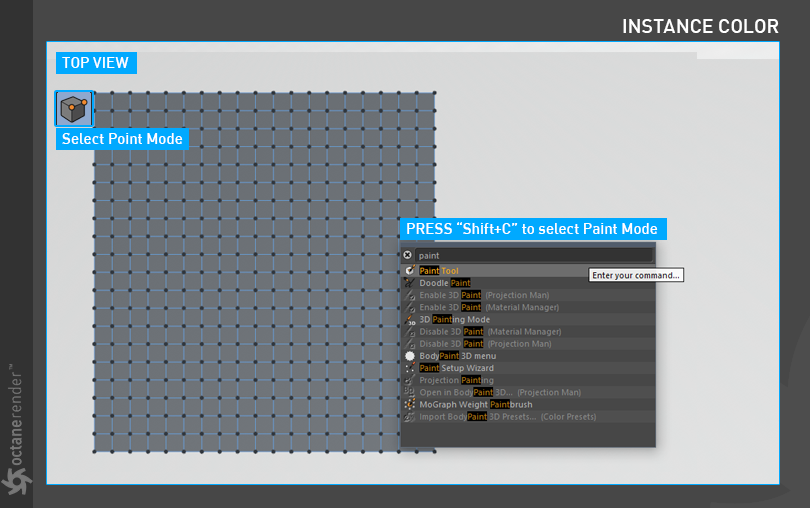Open BodyPaint 3D menu entry
The width and height of the screenshot is (810, 508).
(457, 356)
